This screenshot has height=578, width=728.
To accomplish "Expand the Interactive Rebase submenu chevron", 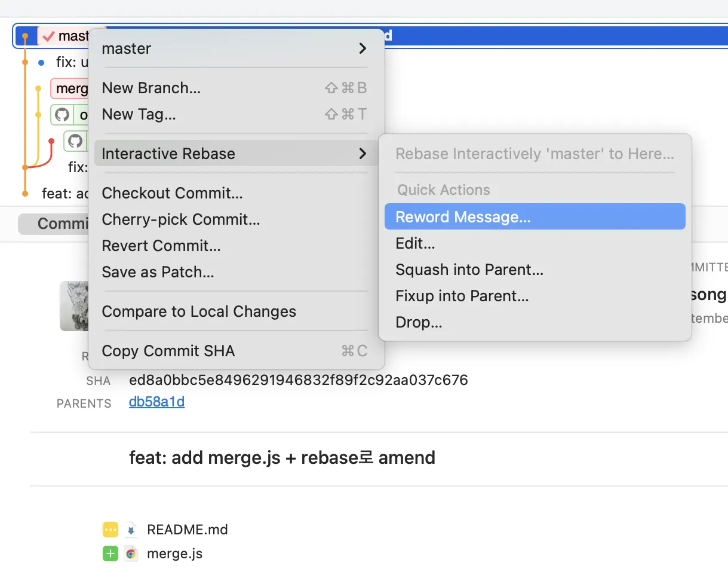I will click(x=362, y=154).
